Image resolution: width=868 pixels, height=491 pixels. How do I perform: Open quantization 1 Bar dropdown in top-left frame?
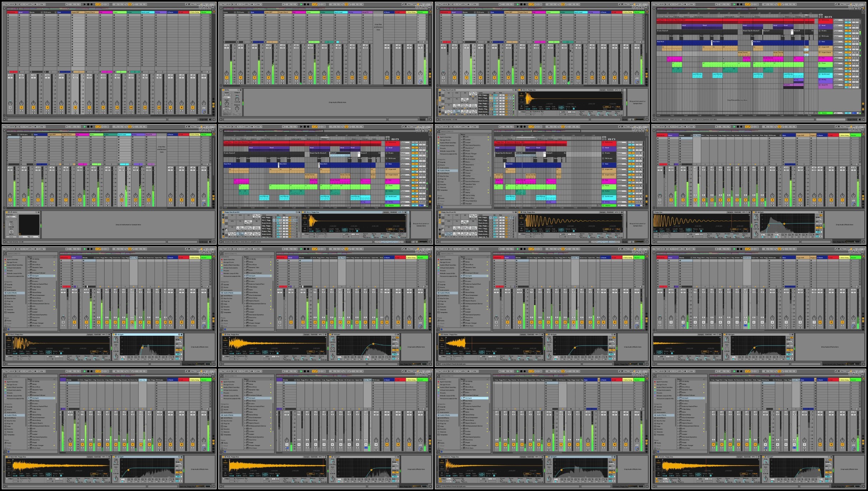(43, 4)
